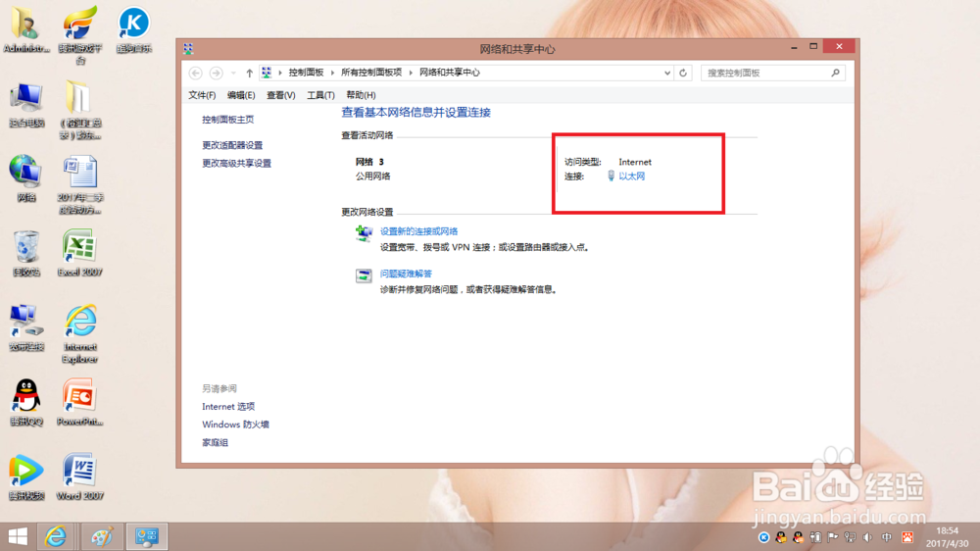Image resolution: width=980 pixels, height=551 pixels.
Task: Select the 腾讯视频 desktop shortcut
Action: point(26,476)
